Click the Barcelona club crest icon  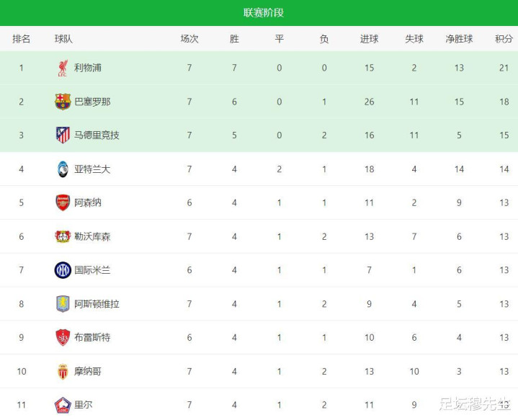point(63,102)
